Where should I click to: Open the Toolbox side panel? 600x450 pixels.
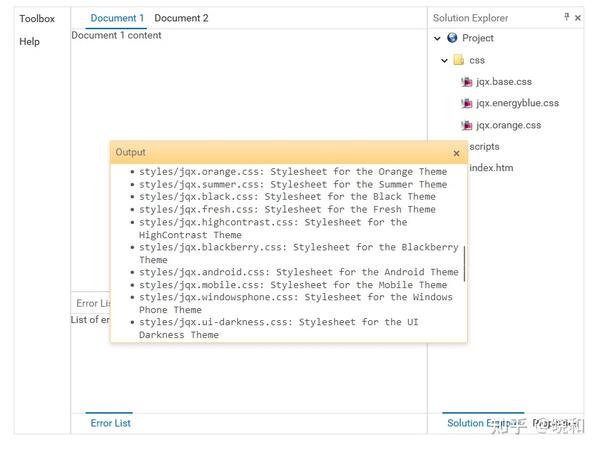[x=37, y=18]
